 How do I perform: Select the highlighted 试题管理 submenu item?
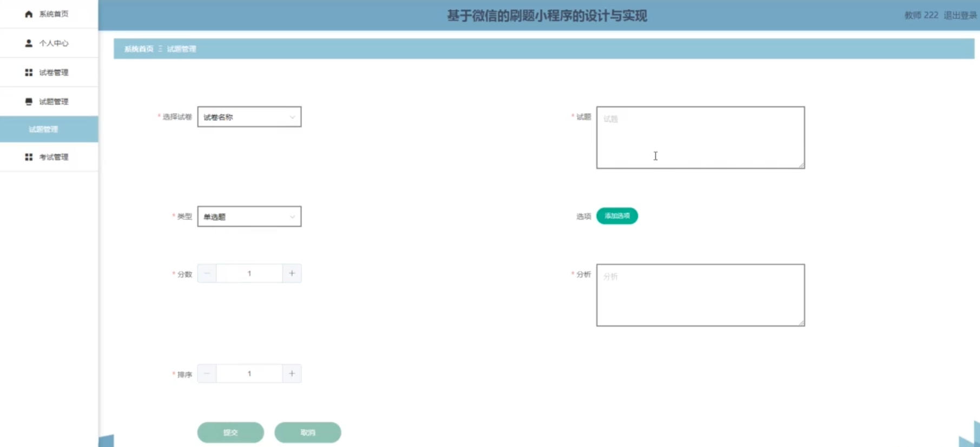43,129
